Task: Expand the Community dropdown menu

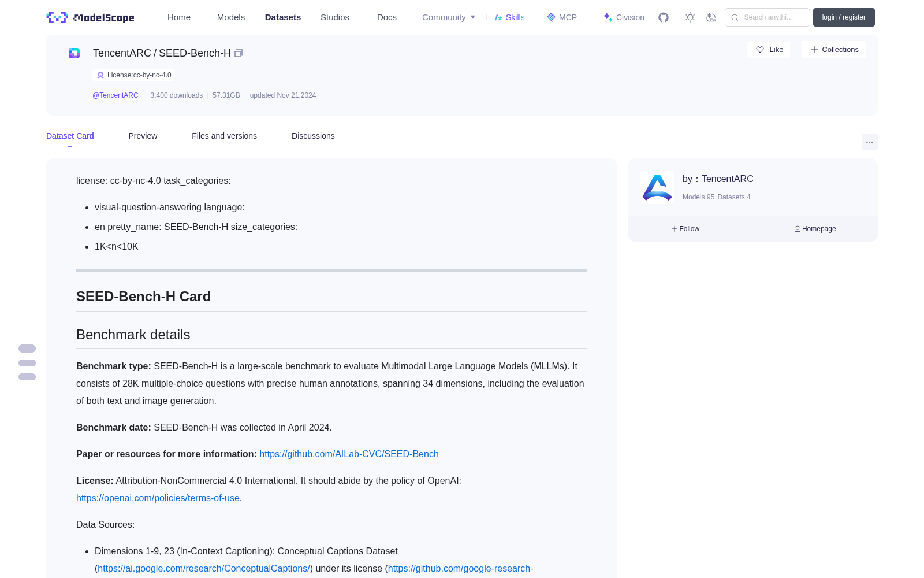Action: tap(449, 17)
